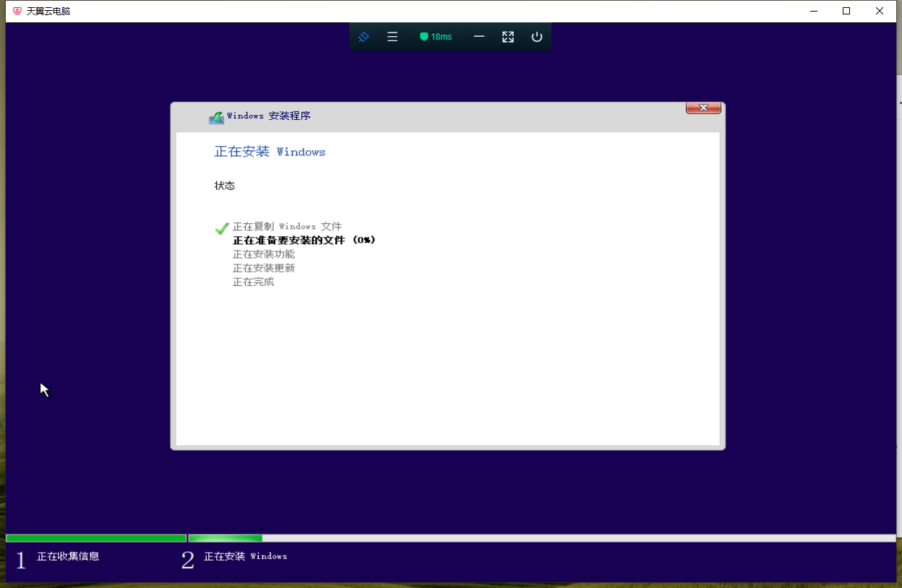Click the green checkmark beside copying files

(x=222, y=228)
